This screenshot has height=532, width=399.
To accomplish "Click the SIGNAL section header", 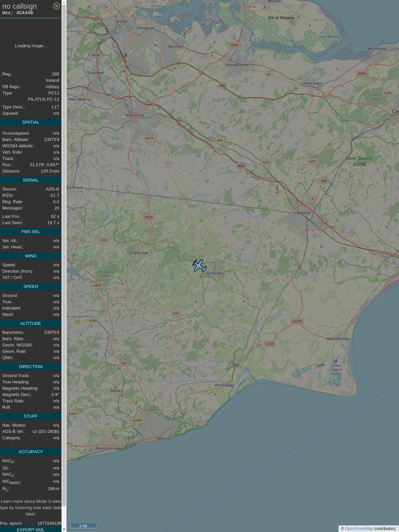I will click(31, 180).
